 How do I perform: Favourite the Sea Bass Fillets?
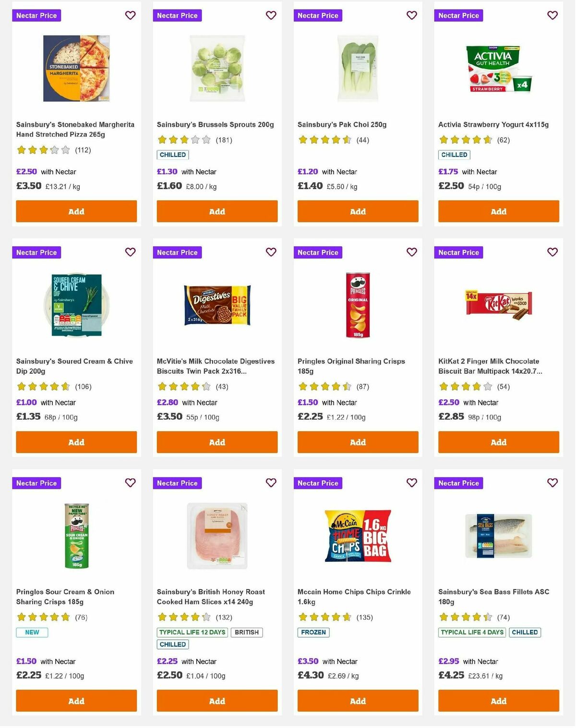click(552, 483)
